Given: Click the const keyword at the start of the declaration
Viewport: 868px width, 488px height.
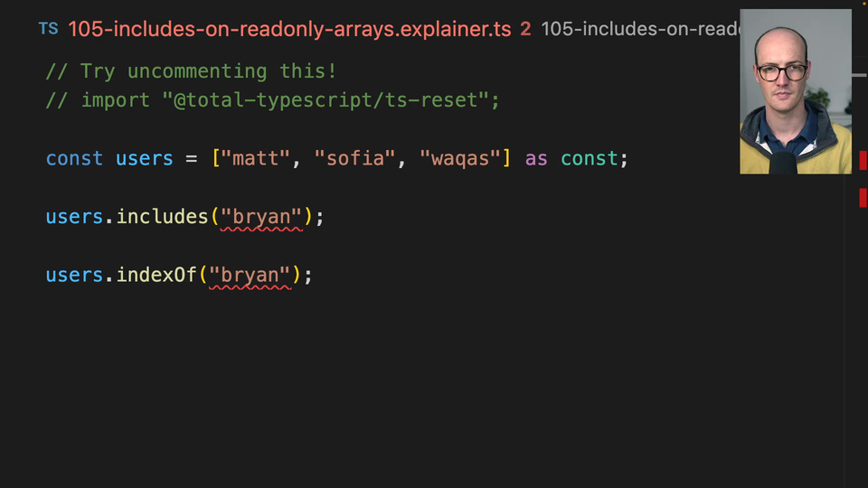Looking at the screenshot, I should [x=74, y=159].
